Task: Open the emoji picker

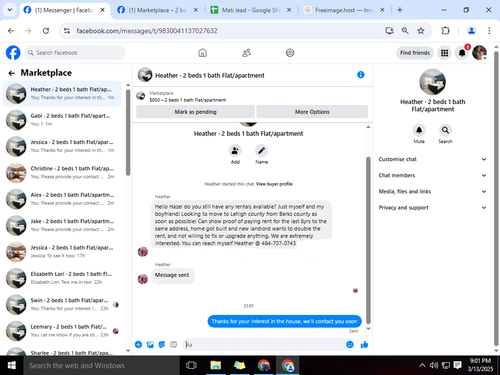Action: pos(350,344)
